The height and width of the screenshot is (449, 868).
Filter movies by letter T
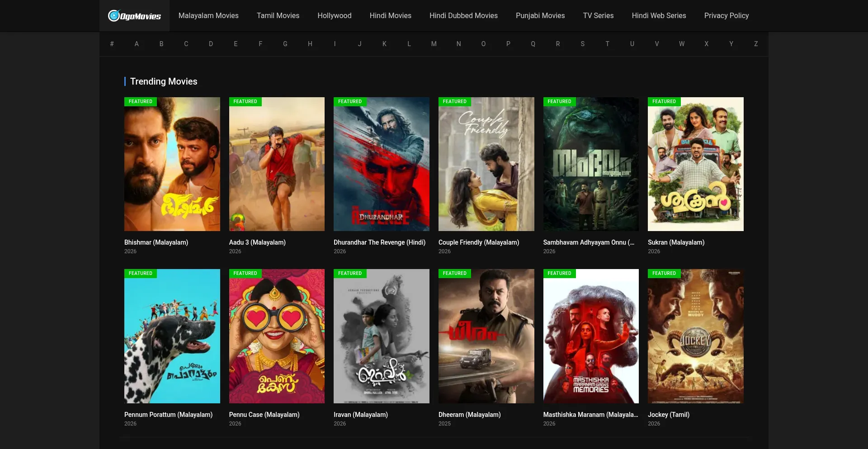(x=607, y=44)
